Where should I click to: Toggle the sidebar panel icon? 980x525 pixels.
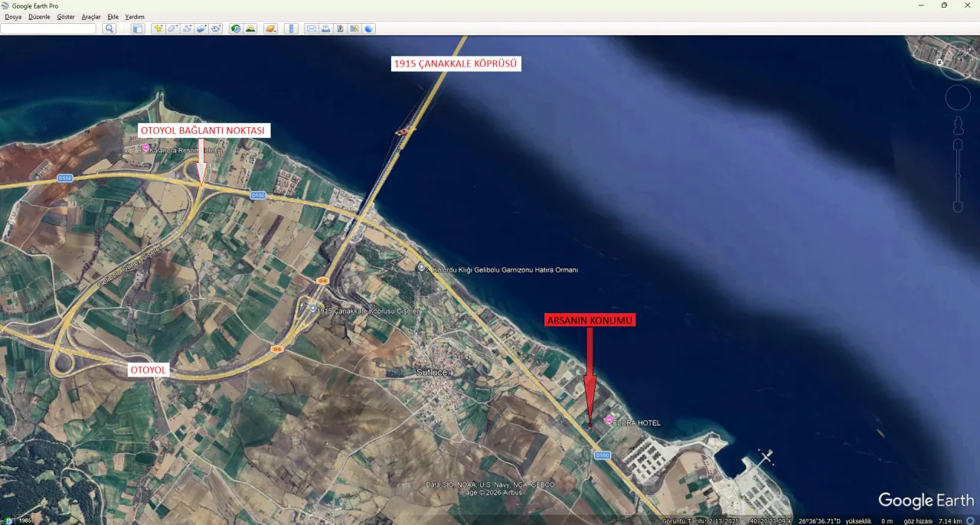(138, 28)
